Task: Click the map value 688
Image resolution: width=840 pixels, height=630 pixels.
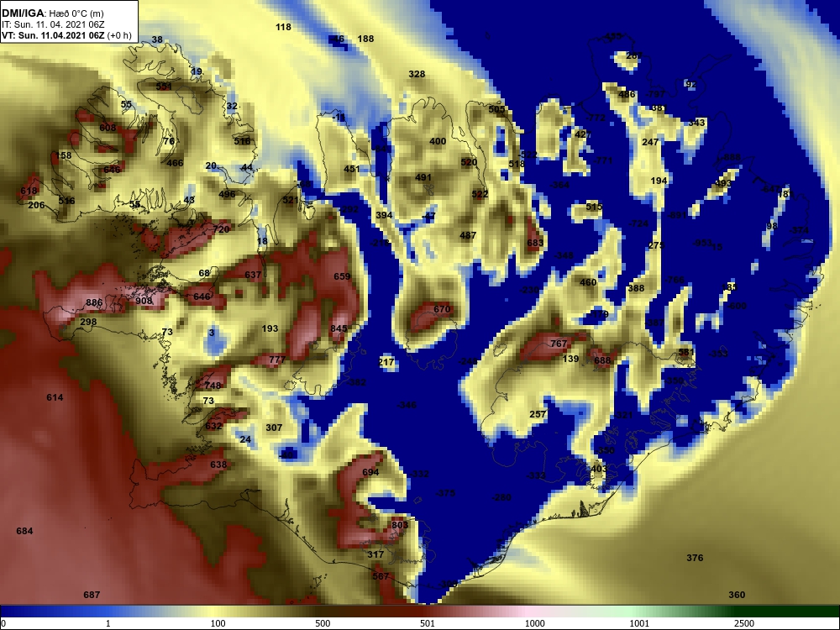Action: tap(602, 360)
